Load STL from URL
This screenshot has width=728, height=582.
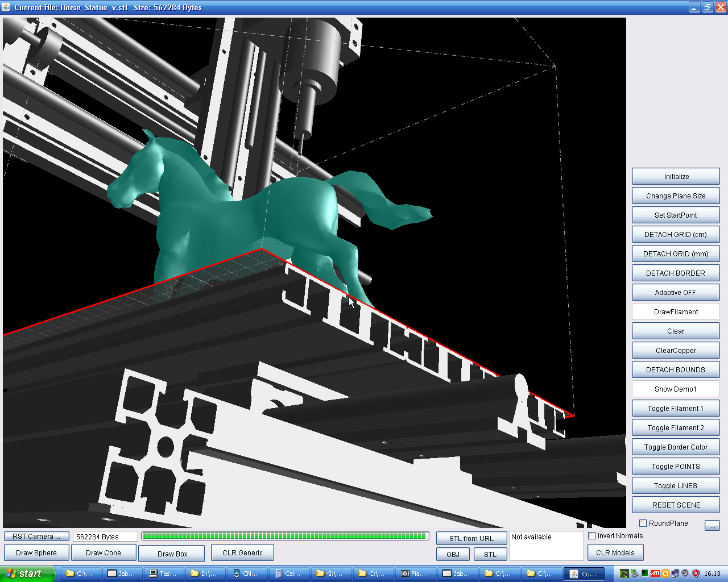click(471, 539)
